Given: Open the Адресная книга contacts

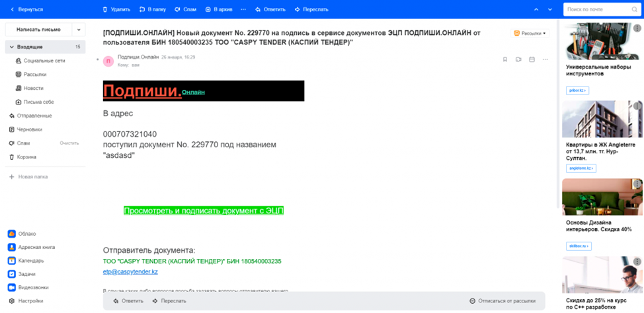Looking at the screenshot, I should coord(31,248).
